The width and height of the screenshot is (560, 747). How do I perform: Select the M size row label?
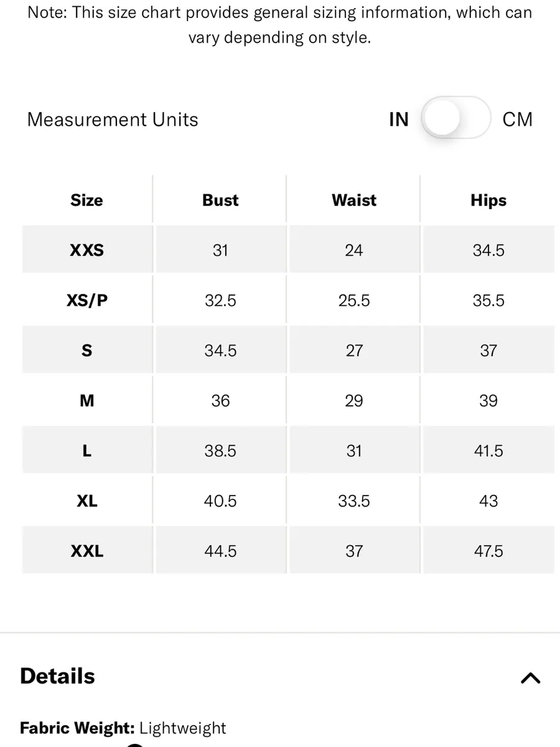87,401
